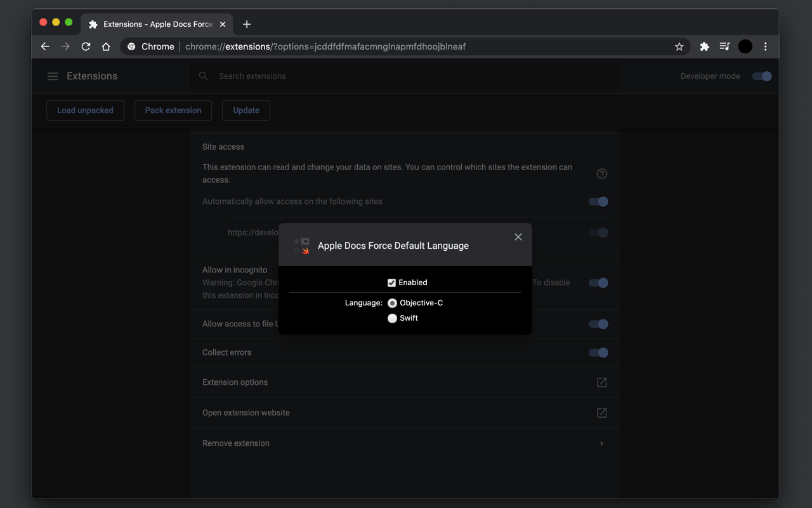Open the Extension options row
This screenshot has width=812, height=508.
405,382
